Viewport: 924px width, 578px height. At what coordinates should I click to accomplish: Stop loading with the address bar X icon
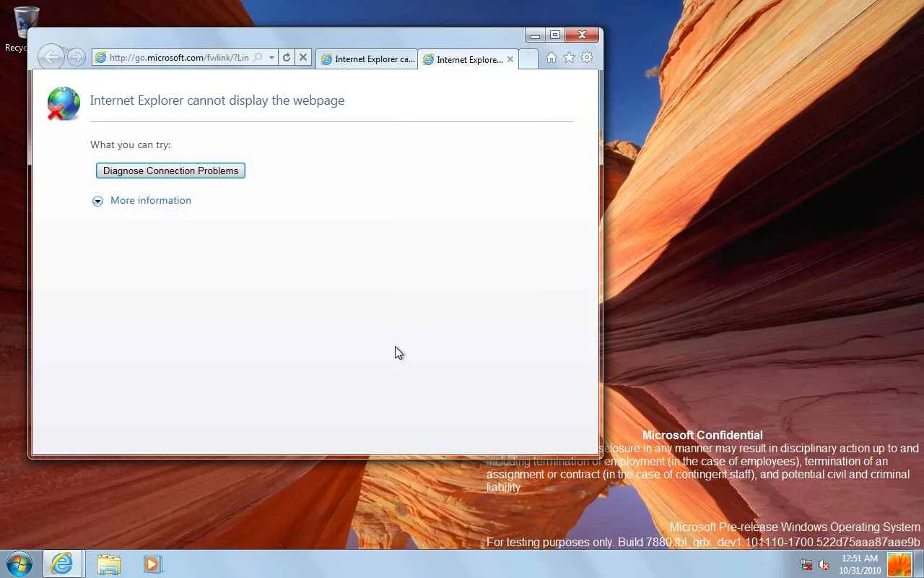pyautogui.click(x=303, y=58)
